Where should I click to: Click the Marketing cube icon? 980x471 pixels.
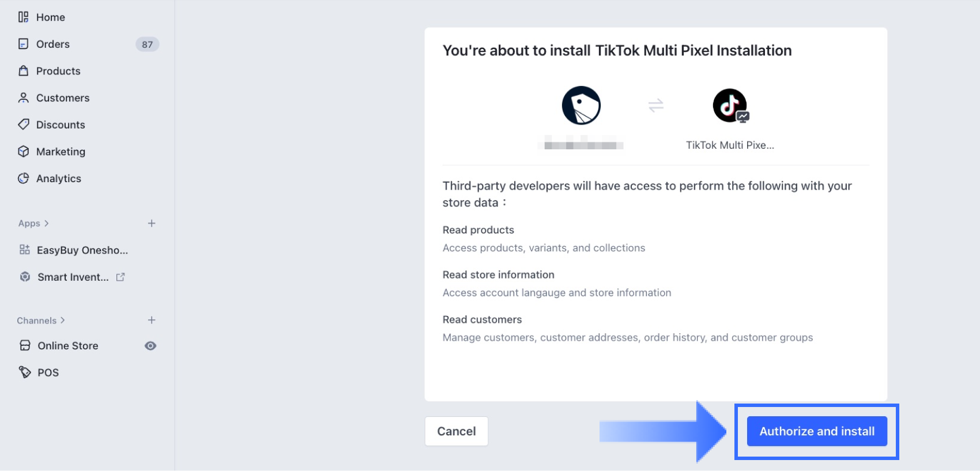23,152
